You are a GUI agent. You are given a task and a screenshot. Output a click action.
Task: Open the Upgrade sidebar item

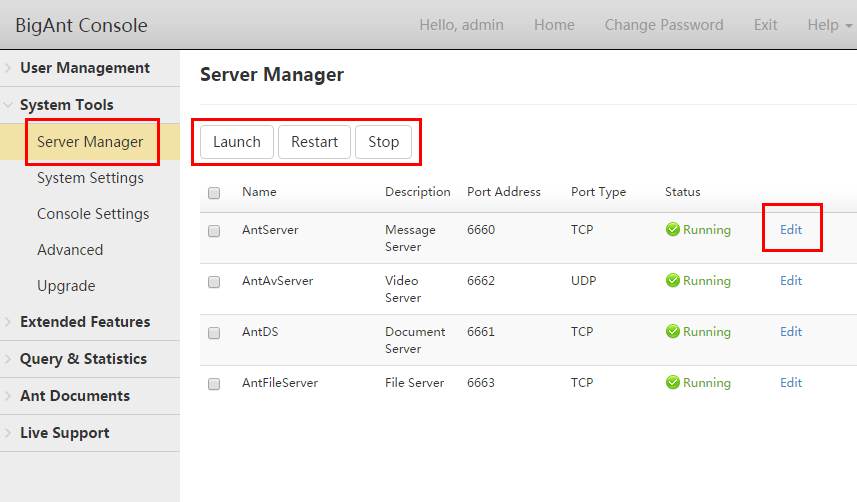coord(66,286)
